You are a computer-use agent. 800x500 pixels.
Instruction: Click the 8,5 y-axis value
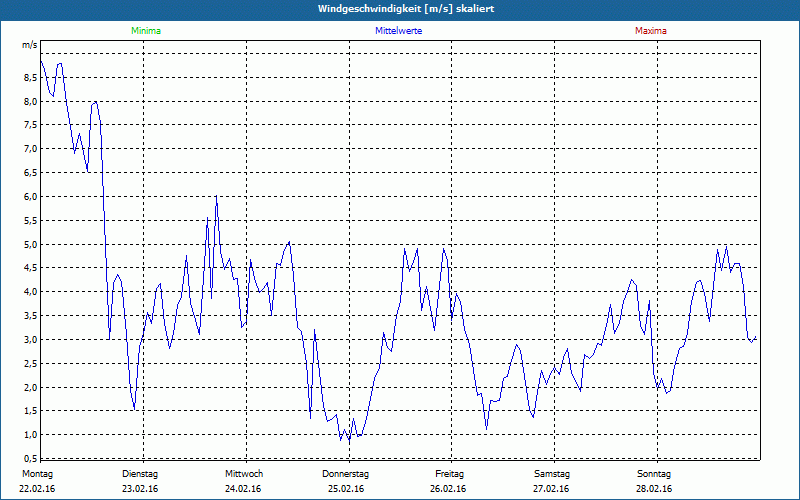tap(30, 78)
